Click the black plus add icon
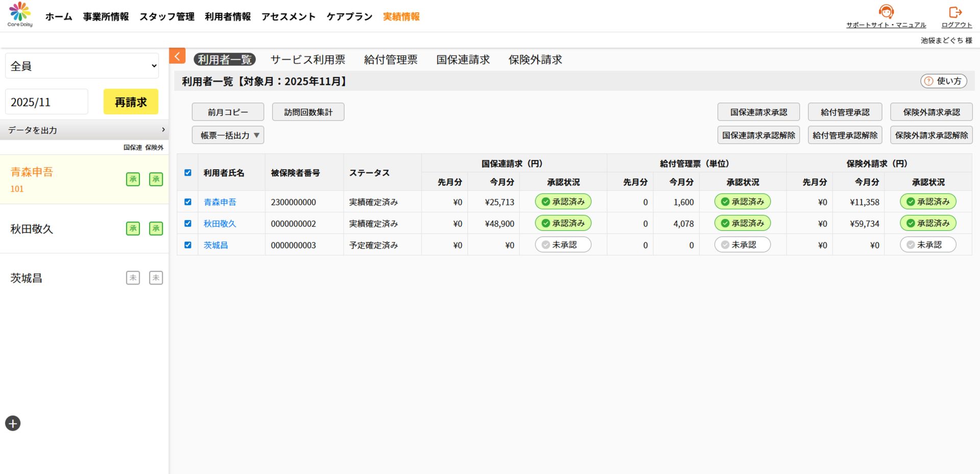The width and height of the screenshot is (980, 474). coord(13,423)
